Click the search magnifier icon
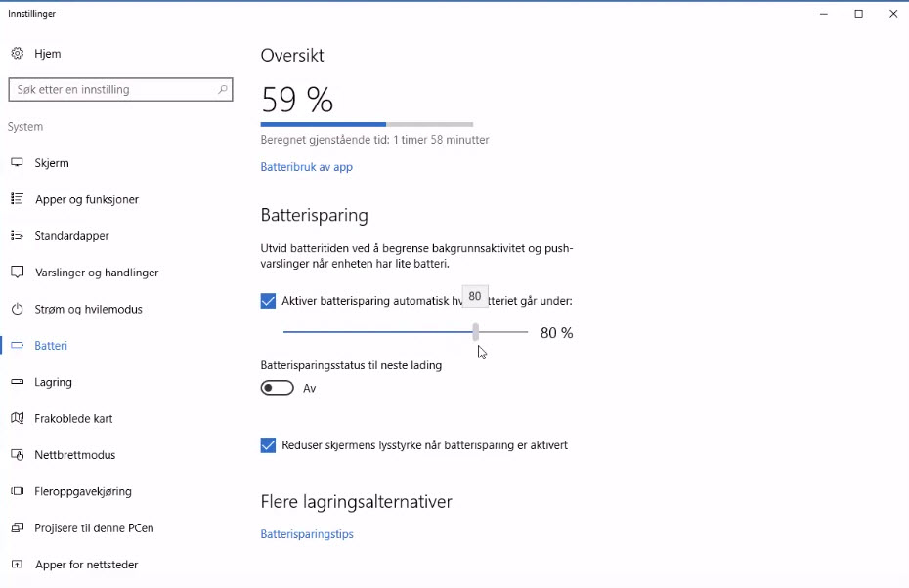Viewport: 909px width, 588px height. (223, 90)
